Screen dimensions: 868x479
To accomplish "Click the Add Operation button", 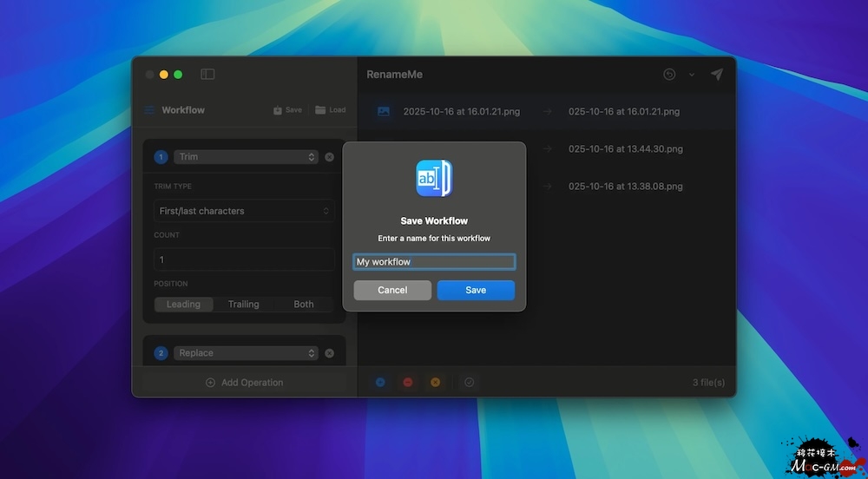I will (244, 383).
